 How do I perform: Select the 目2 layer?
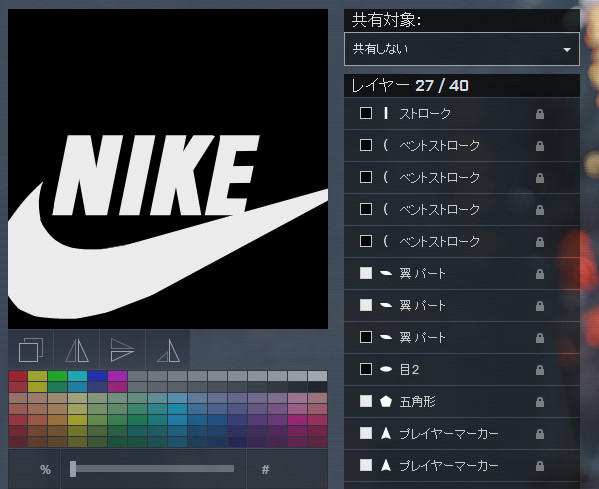462,369
